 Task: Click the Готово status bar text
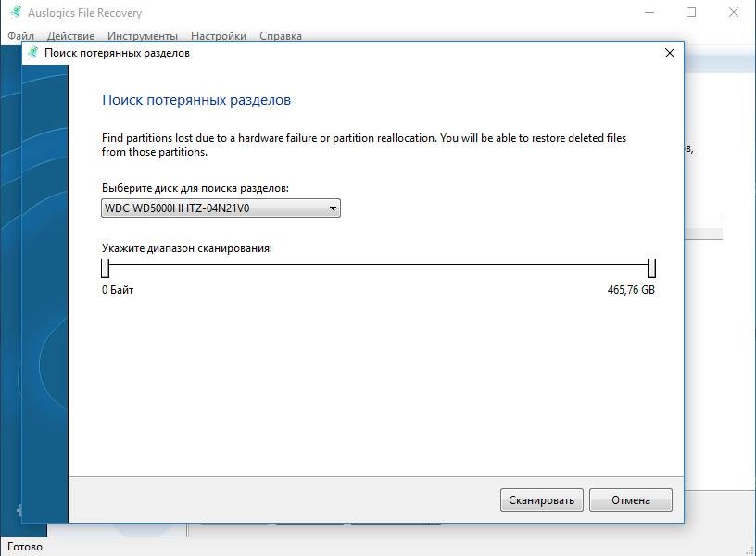(x=25, y=547)
